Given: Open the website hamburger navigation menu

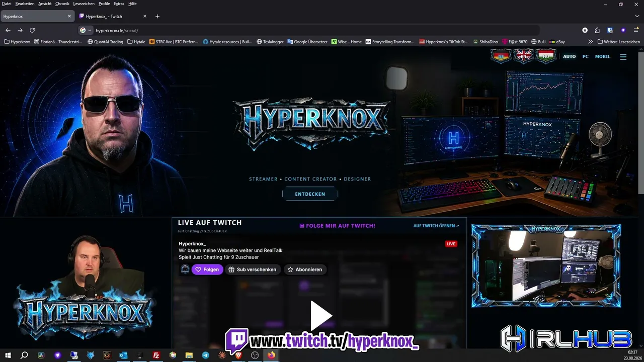Looking at the screenshot, I should (623, 57).
